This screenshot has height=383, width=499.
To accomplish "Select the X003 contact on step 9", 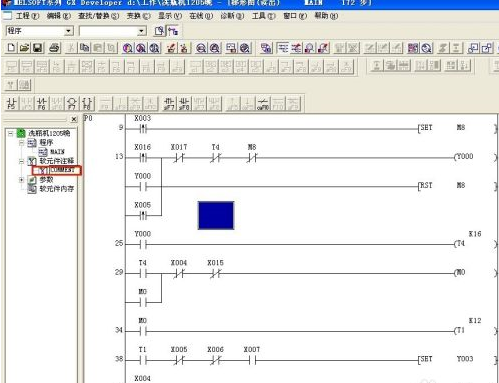I will click(x=143, y=129).
